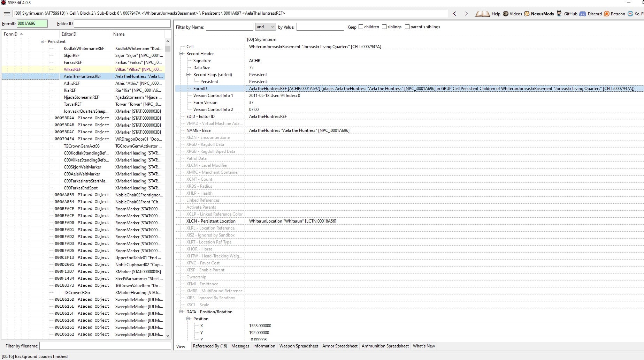The width and height of the screenshot is (644, 360).
Task: Click the EDID - Editor ID row
Action: click(x=409, y=117)
